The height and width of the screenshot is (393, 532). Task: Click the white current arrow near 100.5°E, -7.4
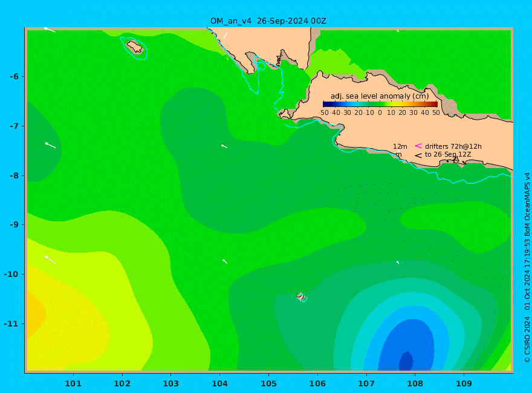pos(50,145)
